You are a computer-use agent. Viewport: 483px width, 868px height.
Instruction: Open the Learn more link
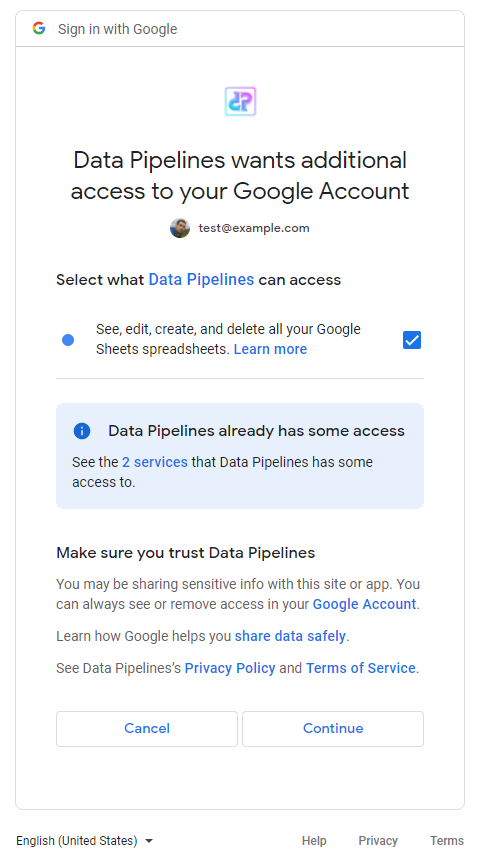coord(270,349)
